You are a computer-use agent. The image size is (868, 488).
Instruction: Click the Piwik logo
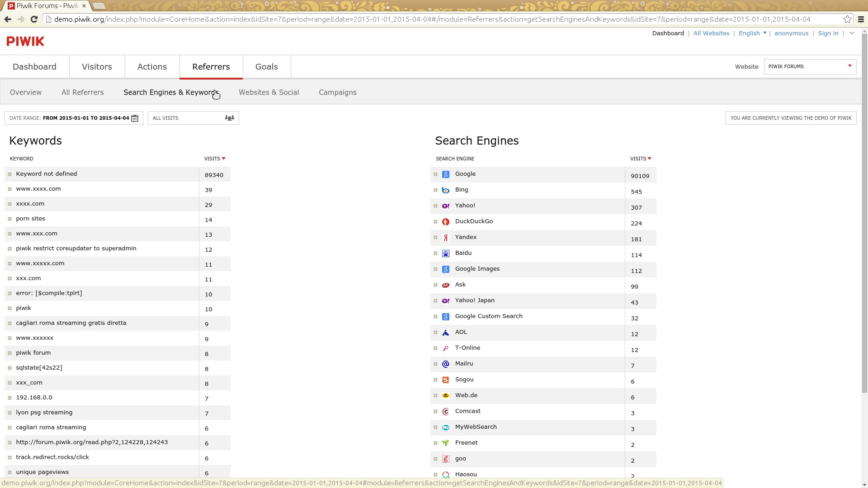point(25,41)
